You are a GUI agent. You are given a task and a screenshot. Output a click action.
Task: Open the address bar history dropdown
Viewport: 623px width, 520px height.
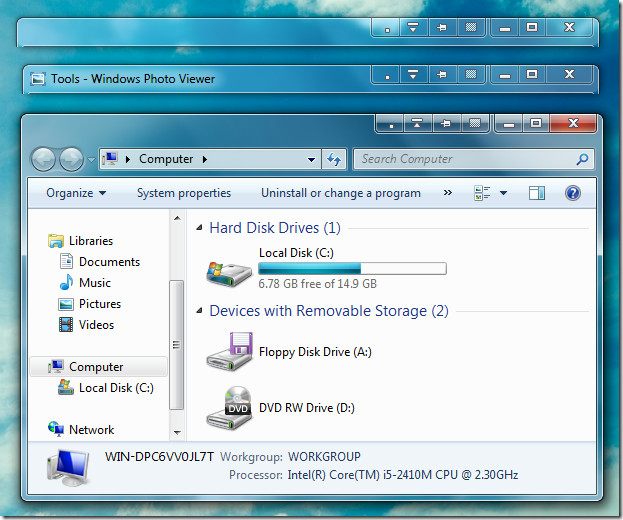tap(312, 160)
